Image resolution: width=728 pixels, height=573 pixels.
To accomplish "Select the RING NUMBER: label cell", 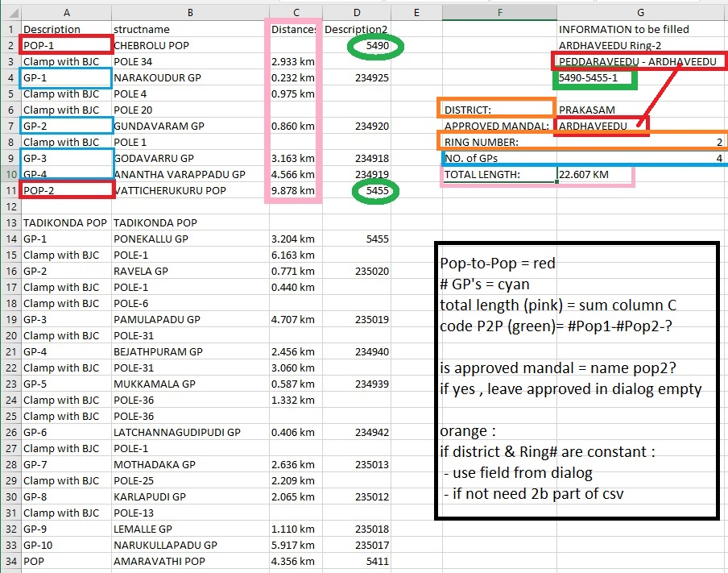I will click(499, 142).
